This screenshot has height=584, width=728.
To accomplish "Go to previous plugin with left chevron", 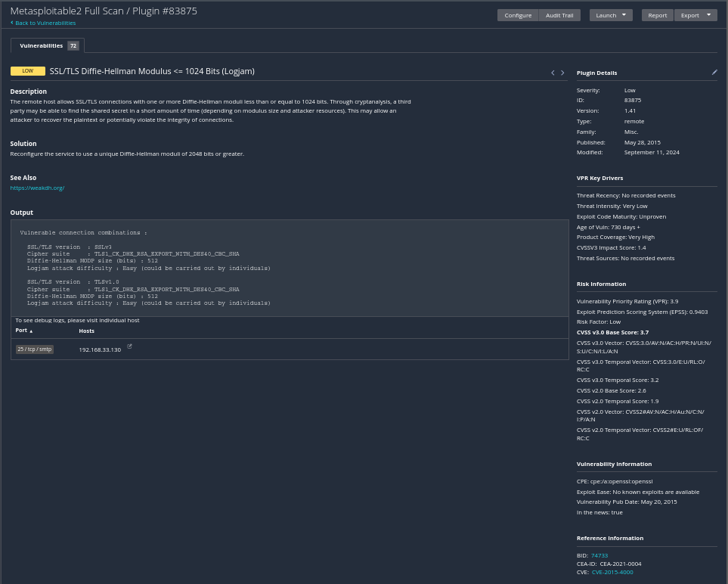I will pos(553,73).
